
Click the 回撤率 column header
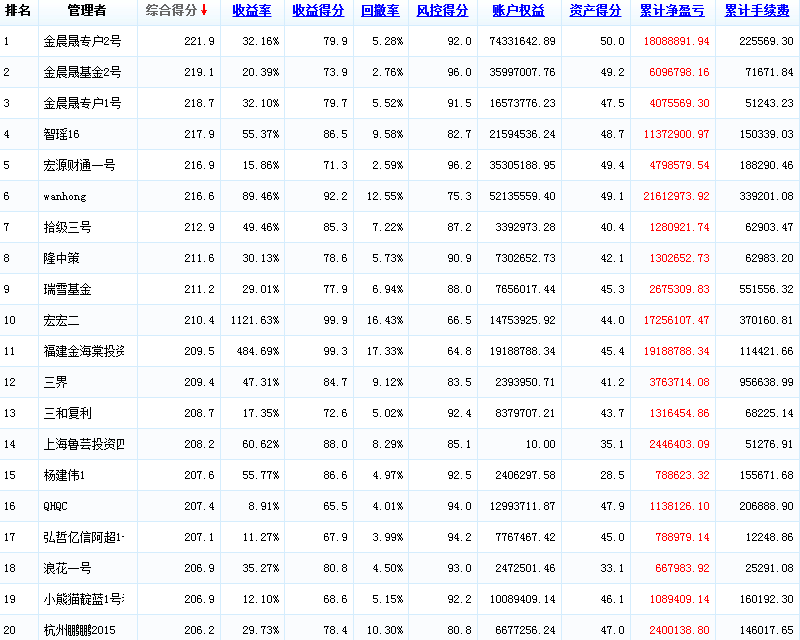(379, 11)
